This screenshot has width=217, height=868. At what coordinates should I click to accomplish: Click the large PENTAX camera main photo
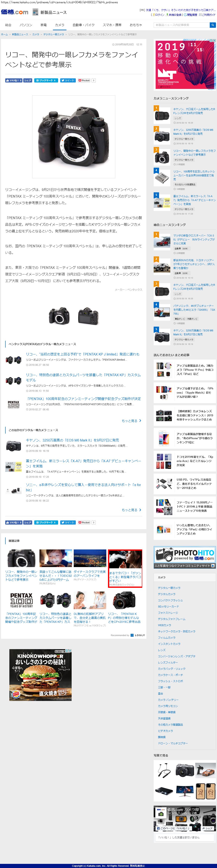pyautogui.click(x=74, y=137)
